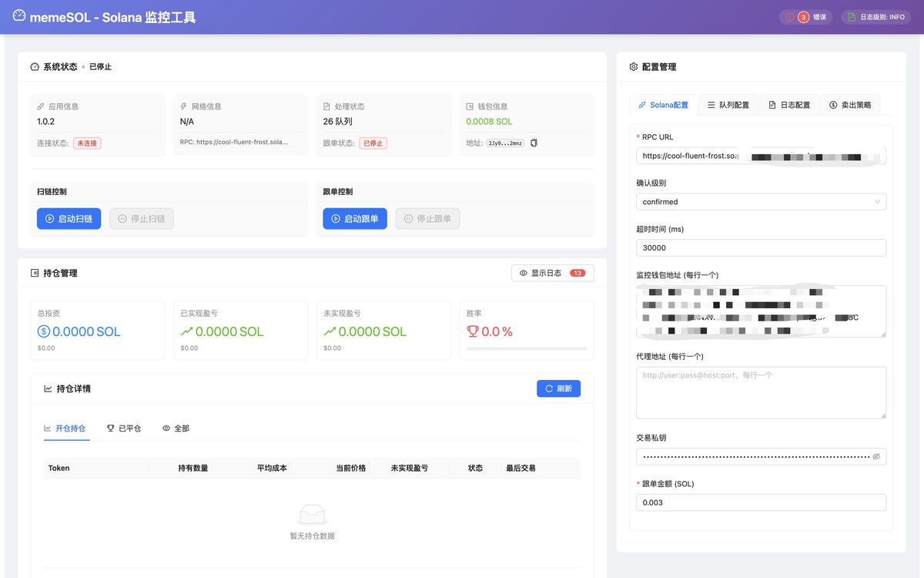Screen dimensions: 924x578
Task: Copy the wallet address
Action: (x=534, y=143)
